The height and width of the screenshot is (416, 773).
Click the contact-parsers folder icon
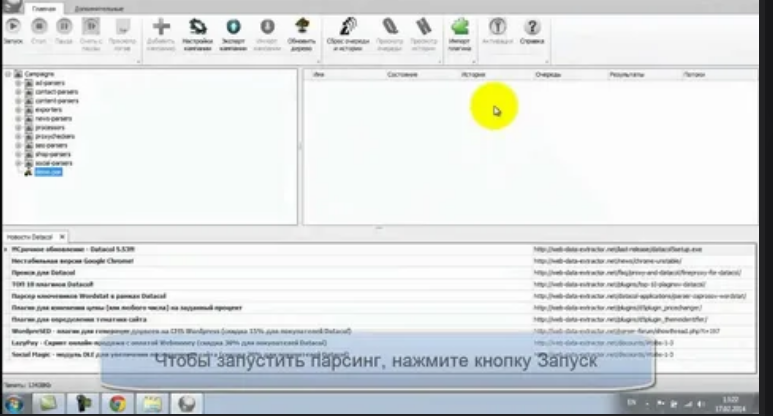(29, 92)
